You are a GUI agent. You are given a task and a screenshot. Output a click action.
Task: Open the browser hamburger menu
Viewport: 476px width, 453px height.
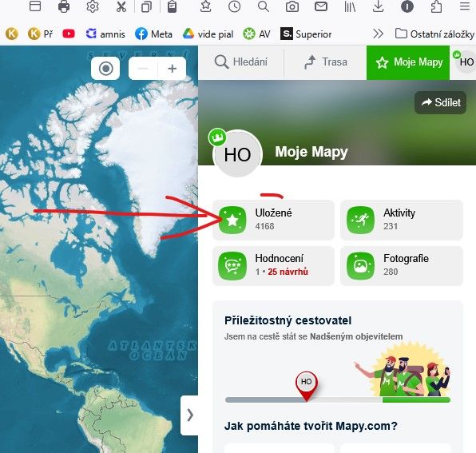pyautogui.click(x=465, y=6)
